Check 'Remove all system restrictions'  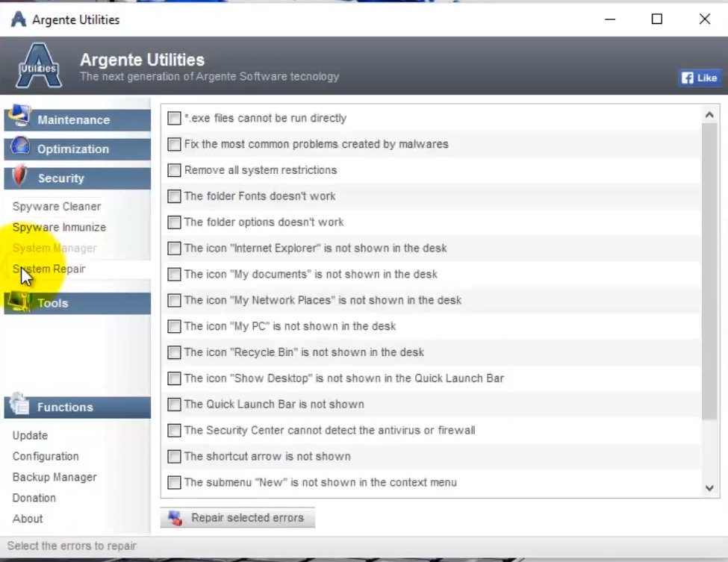(174, 170)
